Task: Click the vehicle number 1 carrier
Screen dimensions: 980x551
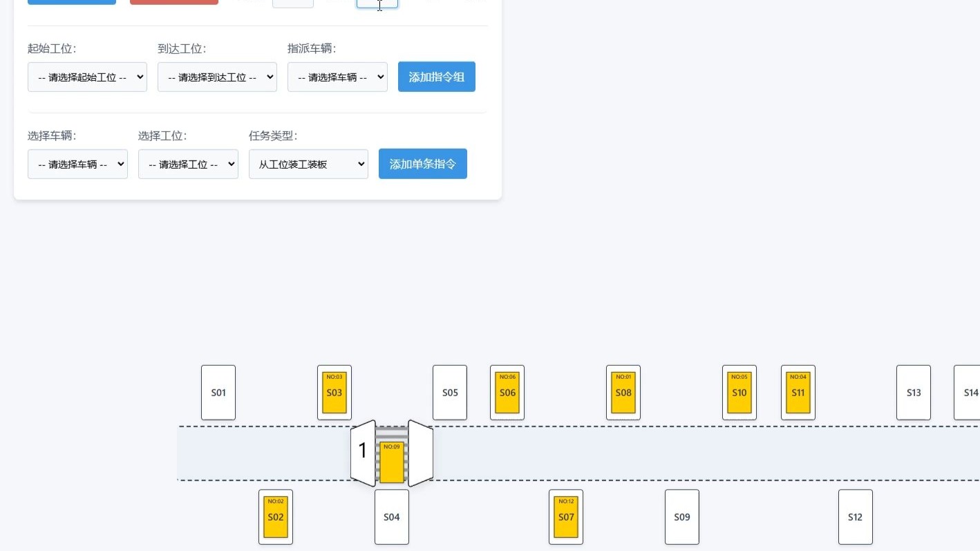Action: tap(392, 454)
